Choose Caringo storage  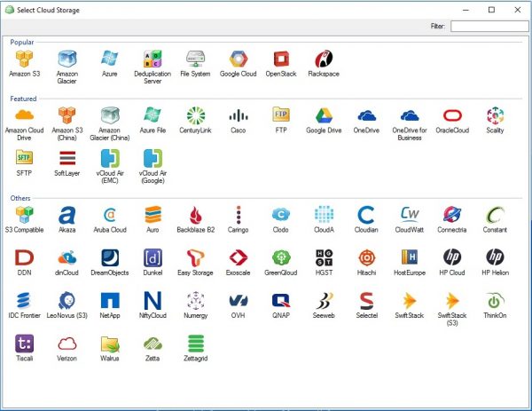coord(239,215)
